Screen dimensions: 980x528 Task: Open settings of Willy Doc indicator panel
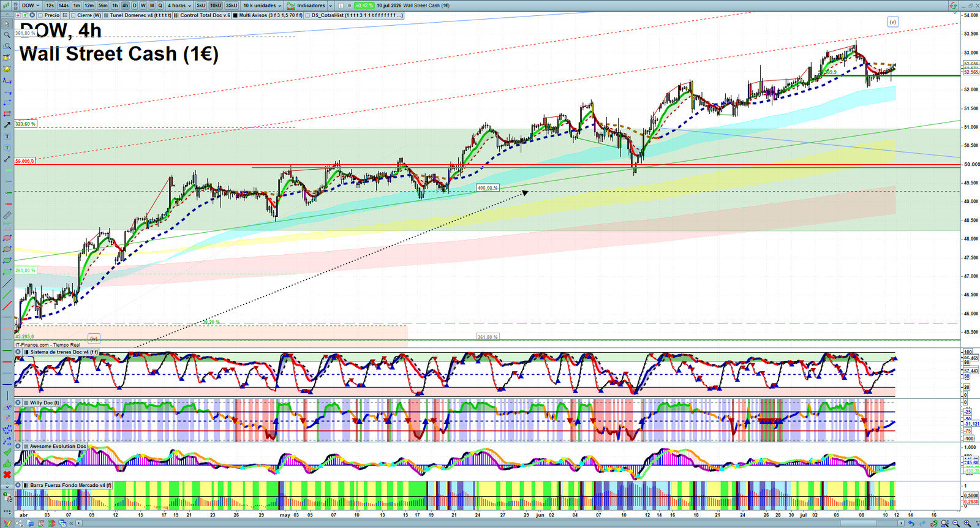pyautogui.click(x=18, y=403)
